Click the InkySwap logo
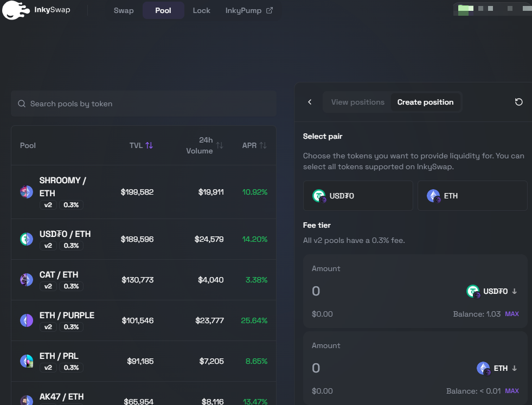Viewport: 532px width, 405px height. coord(36,10)
